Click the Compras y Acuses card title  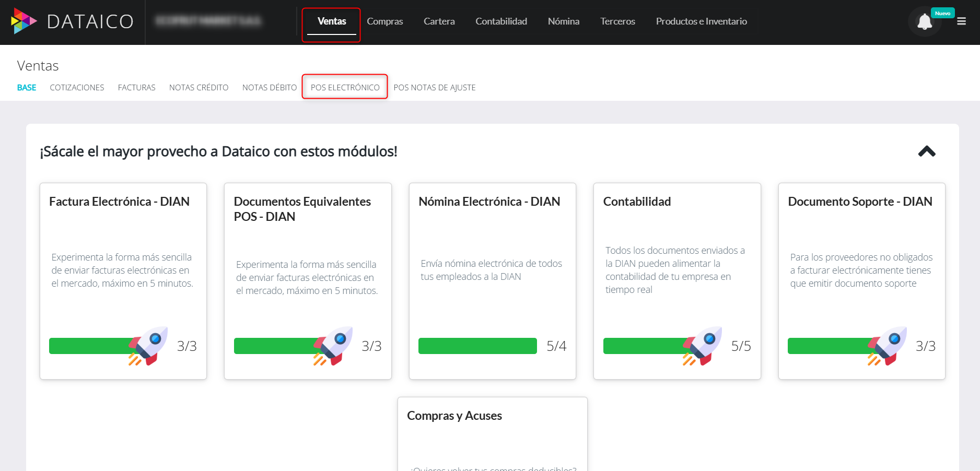(454, 416)
